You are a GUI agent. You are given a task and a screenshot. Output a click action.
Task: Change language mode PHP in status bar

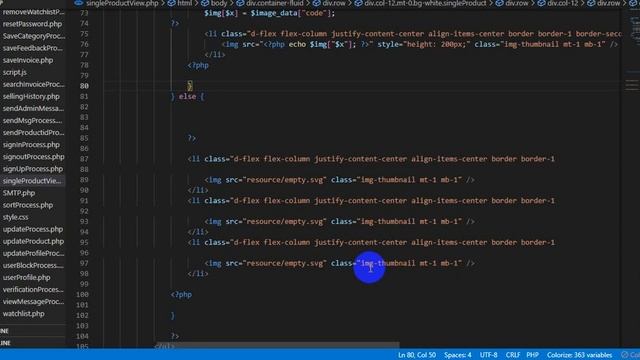(532, 355)
